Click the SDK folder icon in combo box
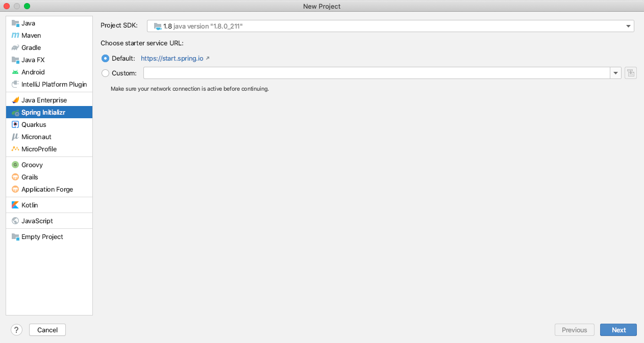 157,26
